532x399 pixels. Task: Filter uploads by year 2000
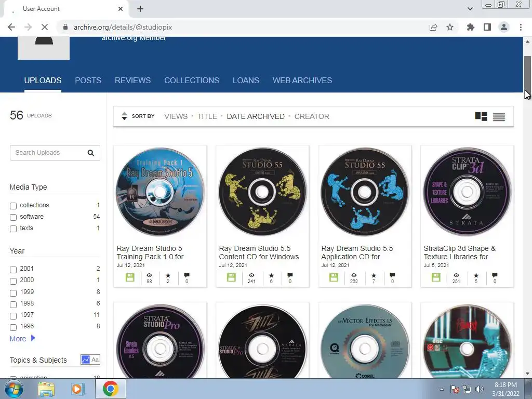pos(13,281)
